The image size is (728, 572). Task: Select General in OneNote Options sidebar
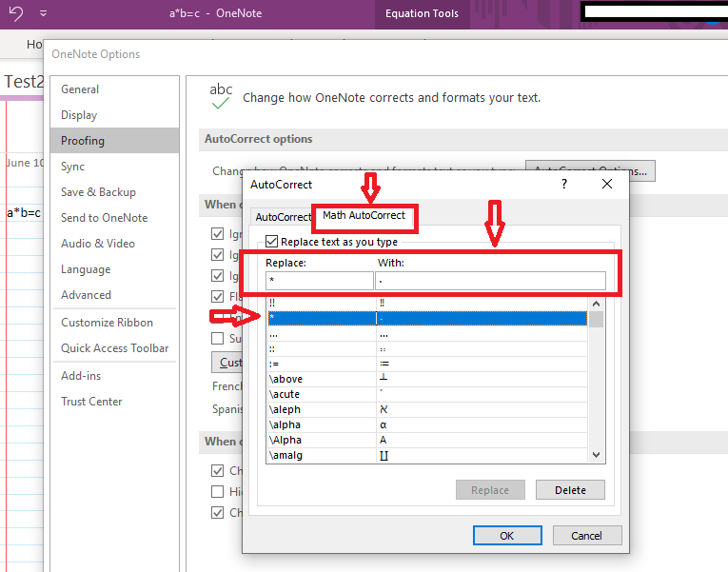pyautogui.click(x=114, y=89)
